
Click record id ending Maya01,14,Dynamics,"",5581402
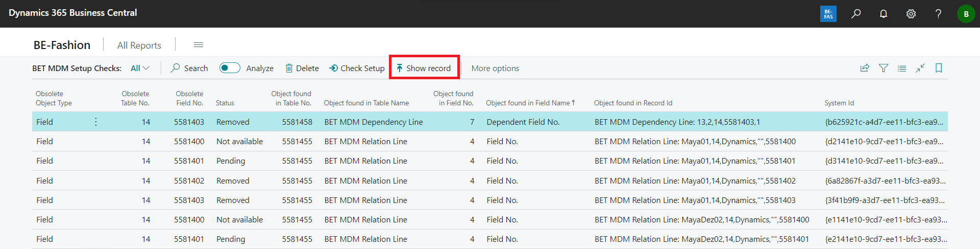point(695,180)
